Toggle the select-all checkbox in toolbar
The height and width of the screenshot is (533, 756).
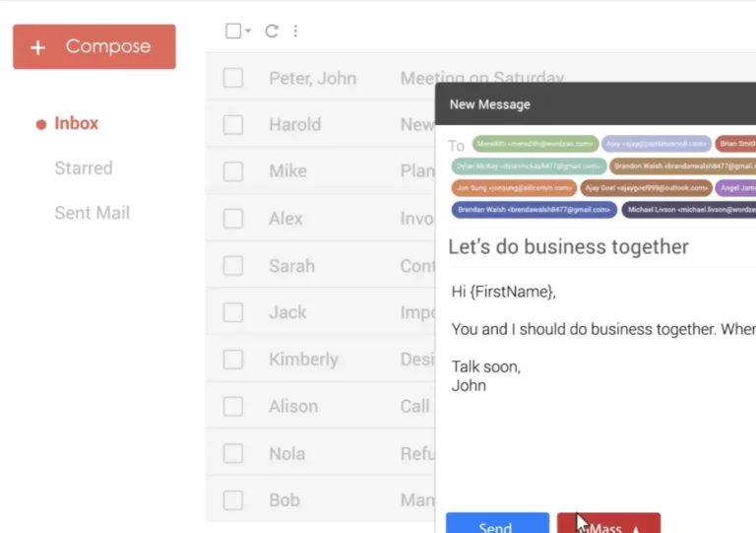[x=233, y=32]
